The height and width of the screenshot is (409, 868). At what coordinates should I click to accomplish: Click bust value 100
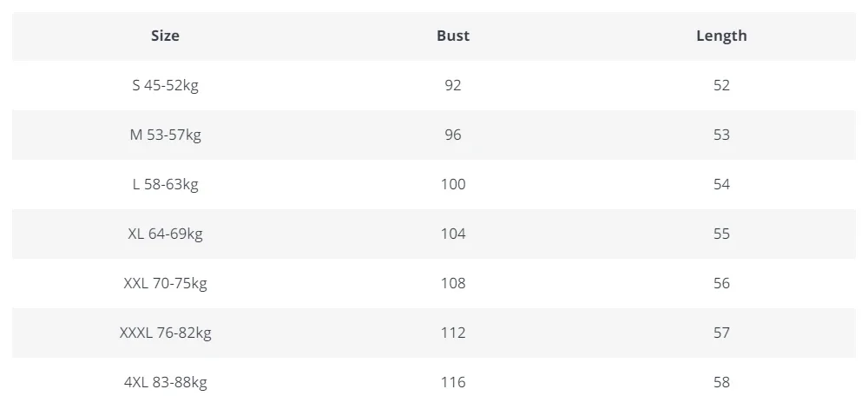pos(453,184)
